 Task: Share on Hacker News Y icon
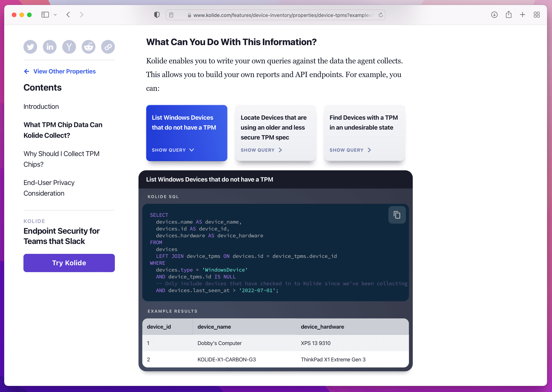click(69, 47)
